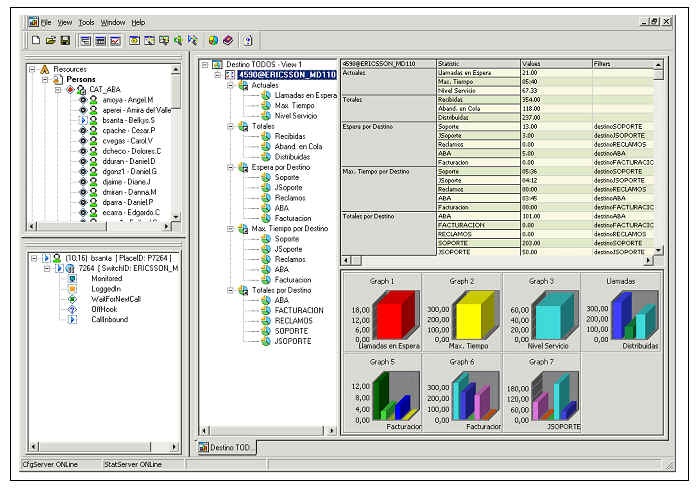Open the View menu
The width and height of the screenshot is (699, 489).
click(65, 22)
